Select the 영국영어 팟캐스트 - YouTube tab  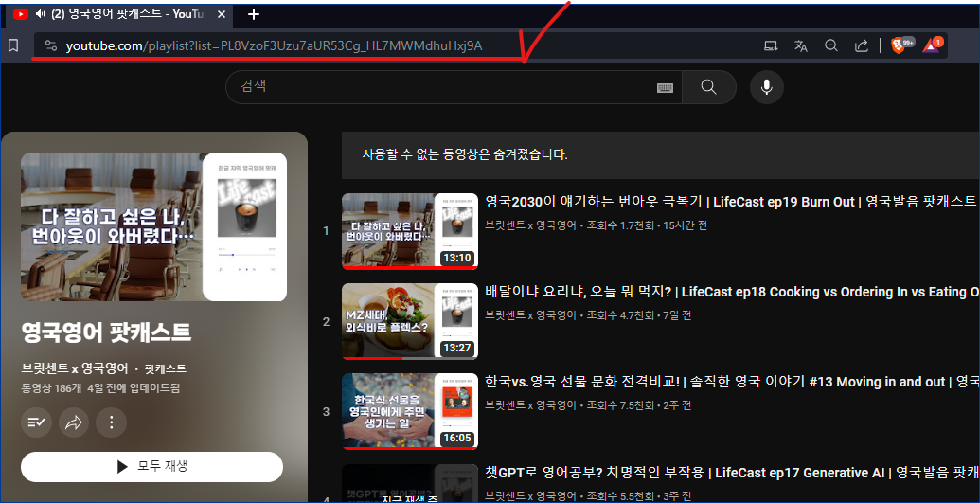(x=117, y=14)
